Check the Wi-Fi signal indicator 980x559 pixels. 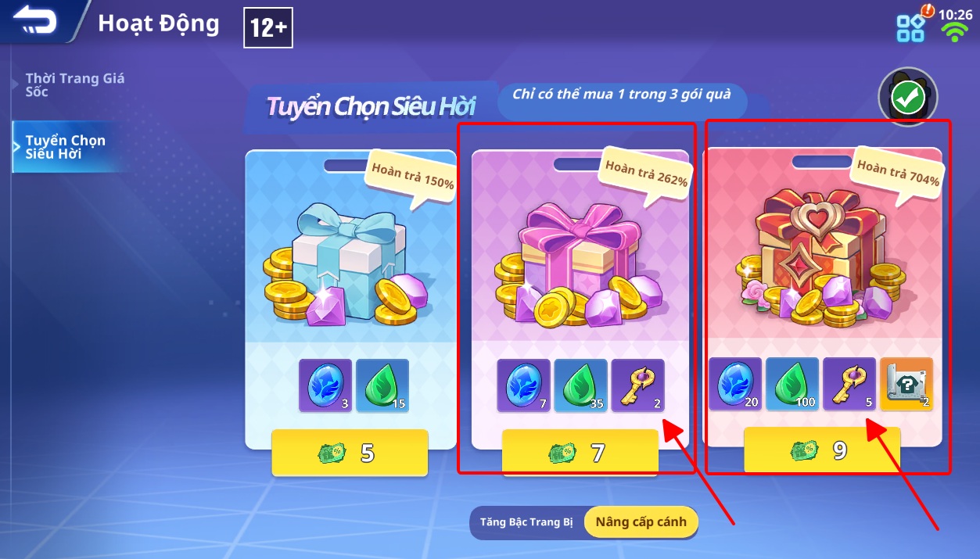[954, 31]
